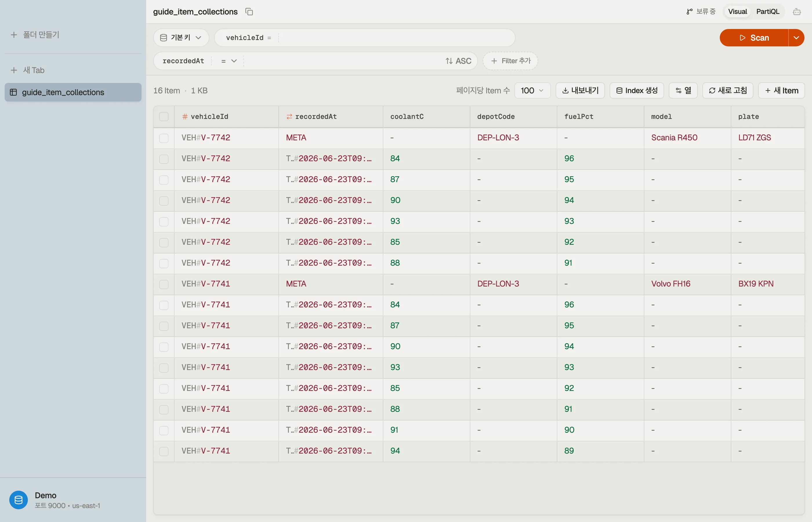Open the 페이지당 Item 수 100 dropdown

coord(532,90)
